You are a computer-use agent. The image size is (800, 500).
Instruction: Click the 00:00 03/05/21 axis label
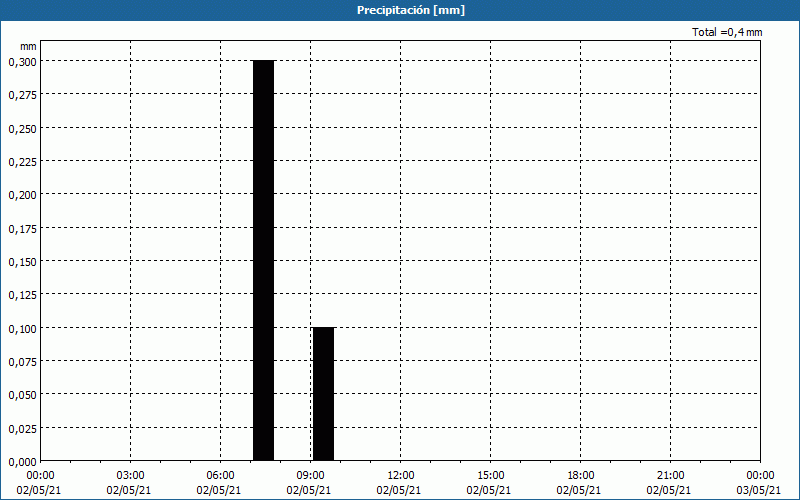tap(759, 483)
